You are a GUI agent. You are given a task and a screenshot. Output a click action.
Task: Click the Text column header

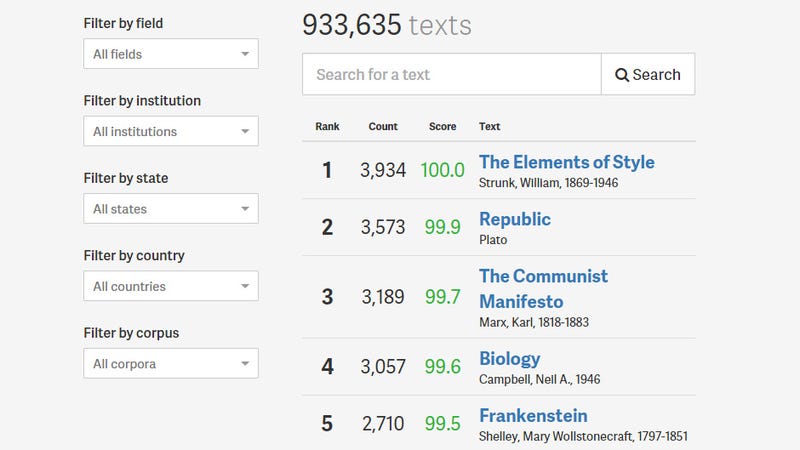(489, 127)
